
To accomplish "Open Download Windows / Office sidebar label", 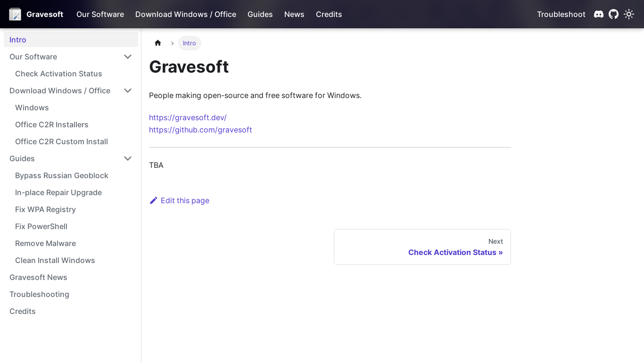I will click(60, 90).
